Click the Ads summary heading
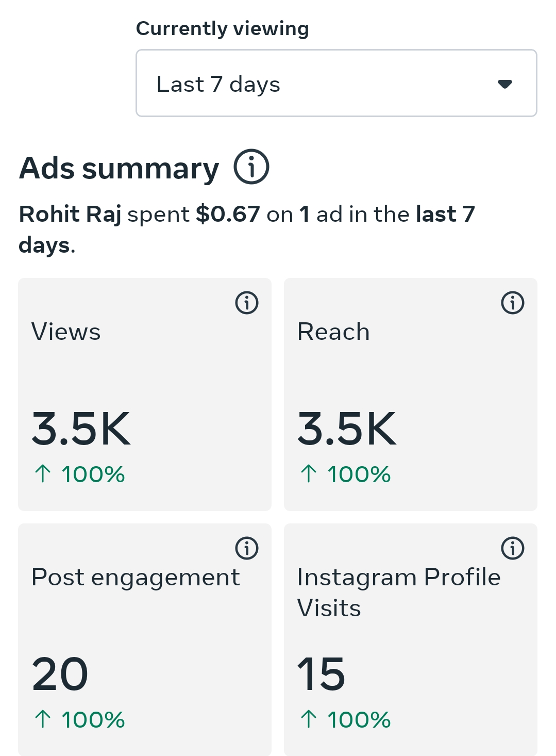Screen dimensions: 556x756 pos(119,168)
